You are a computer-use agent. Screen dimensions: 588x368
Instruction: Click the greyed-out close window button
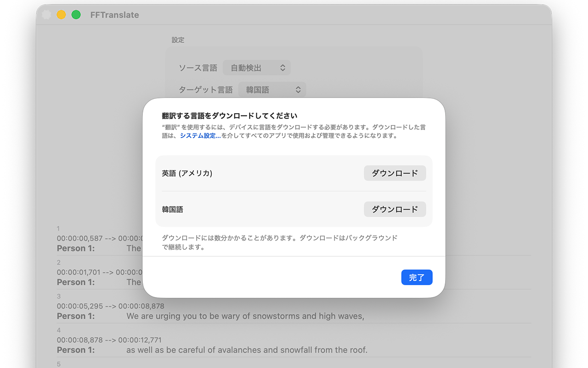click(x=46, y=15)
